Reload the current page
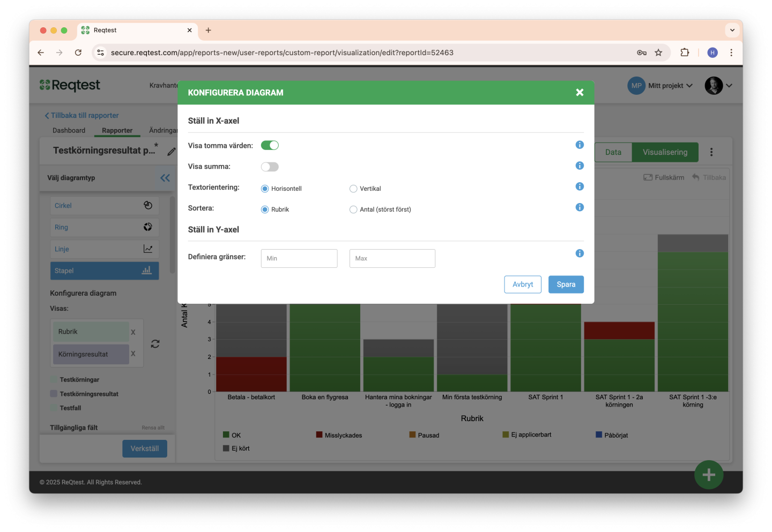 point(78,53)
